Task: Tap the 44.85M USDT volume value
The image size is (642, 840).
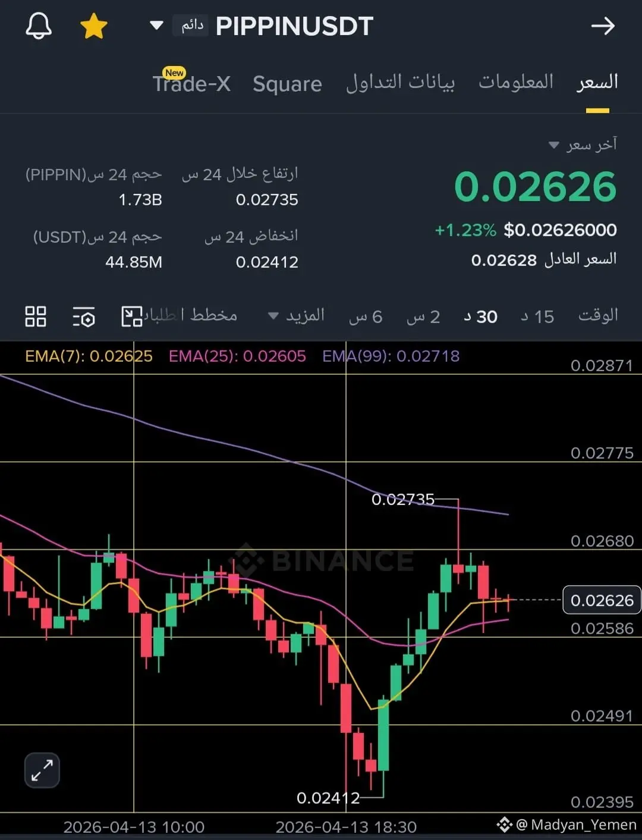Action: (134, 262)
